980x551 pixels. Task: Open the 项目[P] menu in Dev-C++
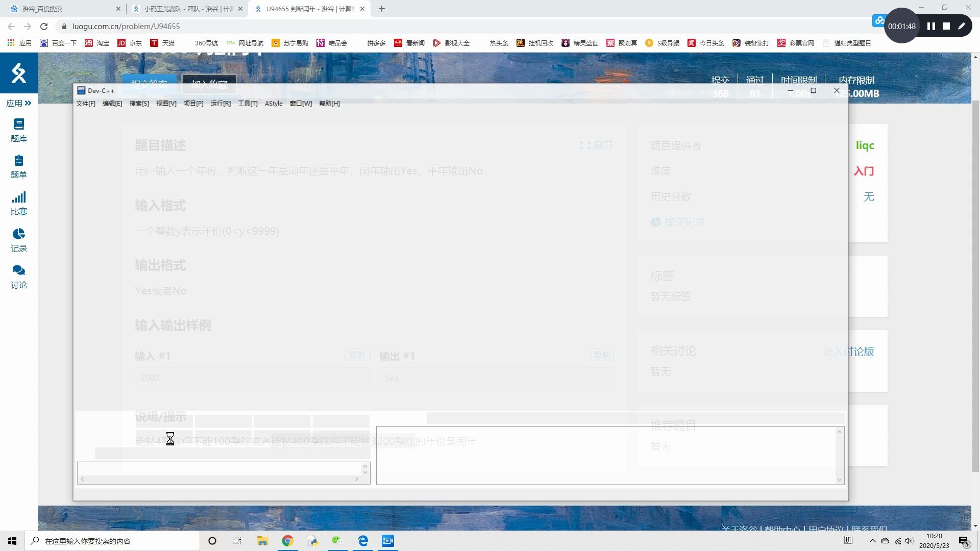pyautogui.click(x=193, y=104)
